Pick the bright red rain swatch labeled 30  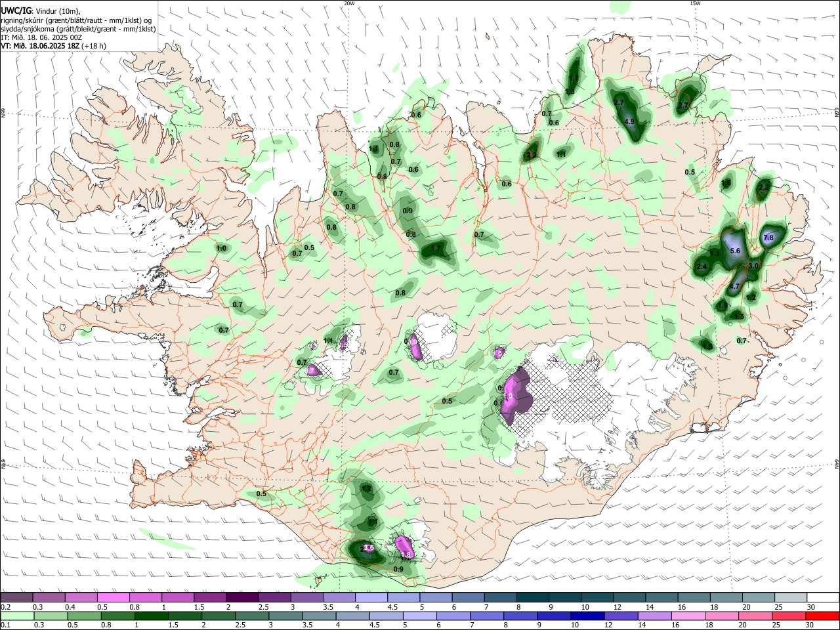pos(822,616)
